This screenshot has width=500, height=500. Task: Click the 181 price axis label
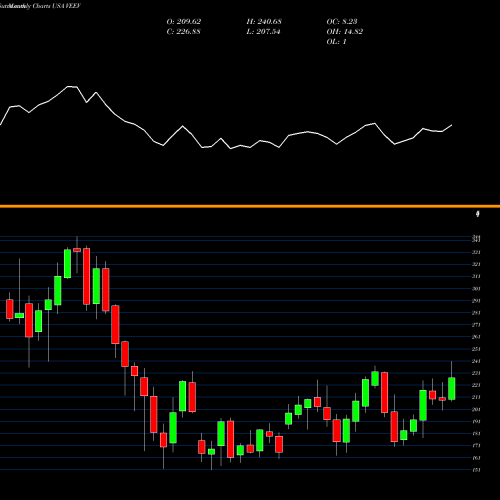coord(476,433)
